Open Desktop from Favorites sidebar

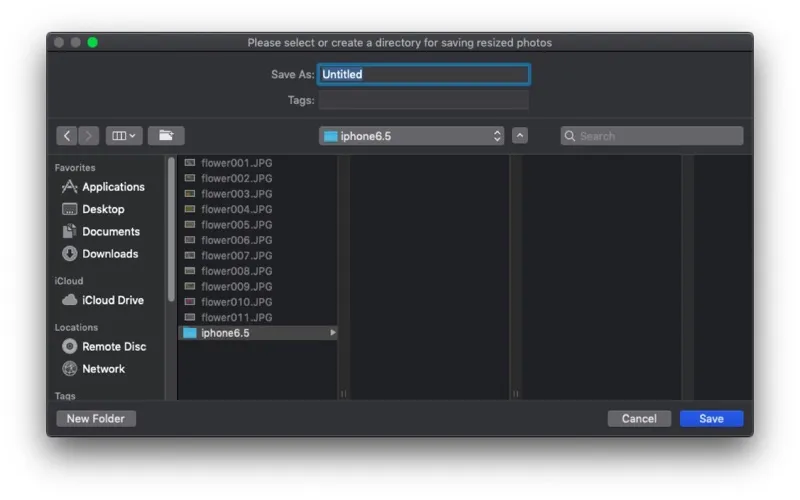pyautogui.click(x=102, y=209)
